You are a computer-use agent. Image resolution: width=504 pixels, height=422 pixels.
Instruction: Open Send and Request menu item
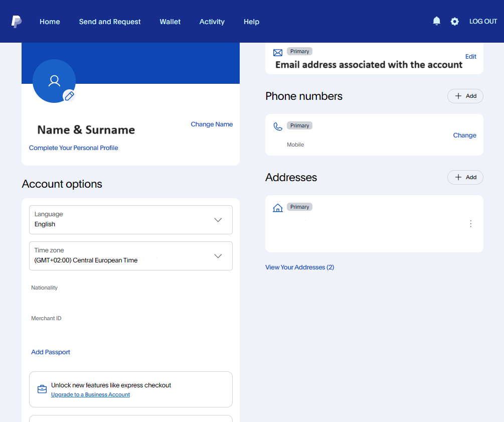pyautogui.click(x=110, y=22)
